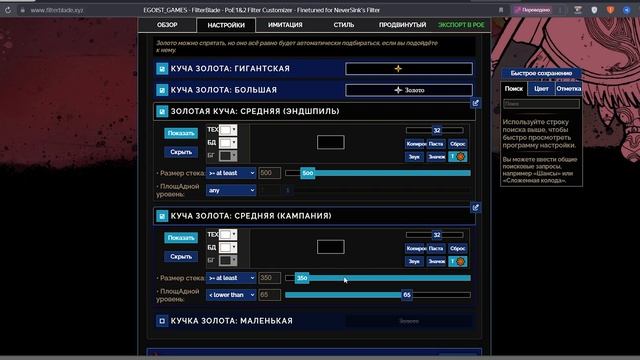Click Сброс reset button in Кампания
This screenshot has width=640, height=360.
tap(458, 248)
